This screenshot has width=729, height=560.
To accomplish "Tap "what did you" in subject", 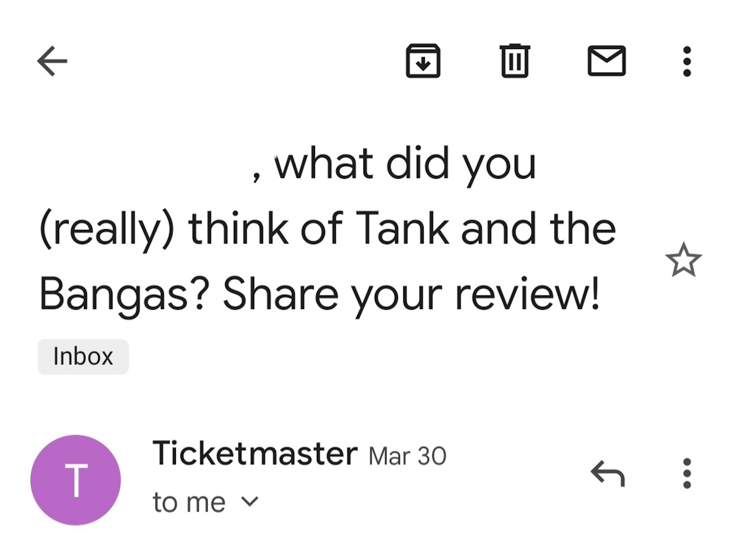I will pos(405,164).
